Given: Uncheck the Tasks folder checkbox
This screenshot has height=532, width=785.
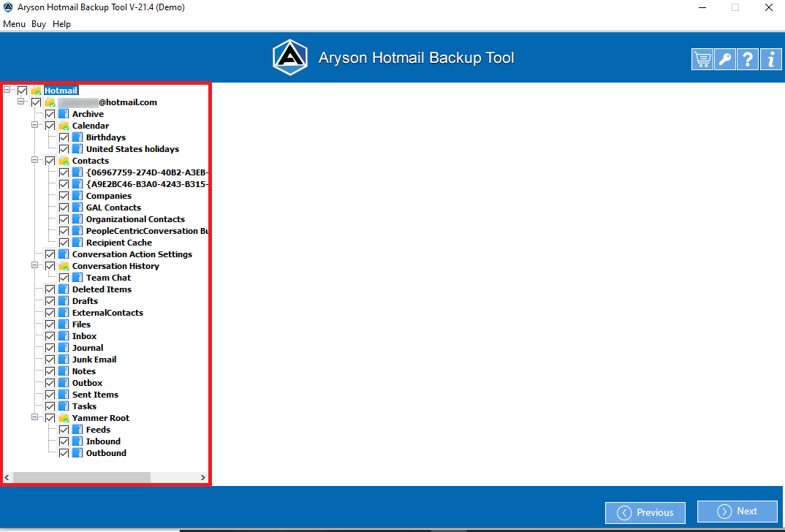Looking at the screenshot, I should (x=50, y=406).
